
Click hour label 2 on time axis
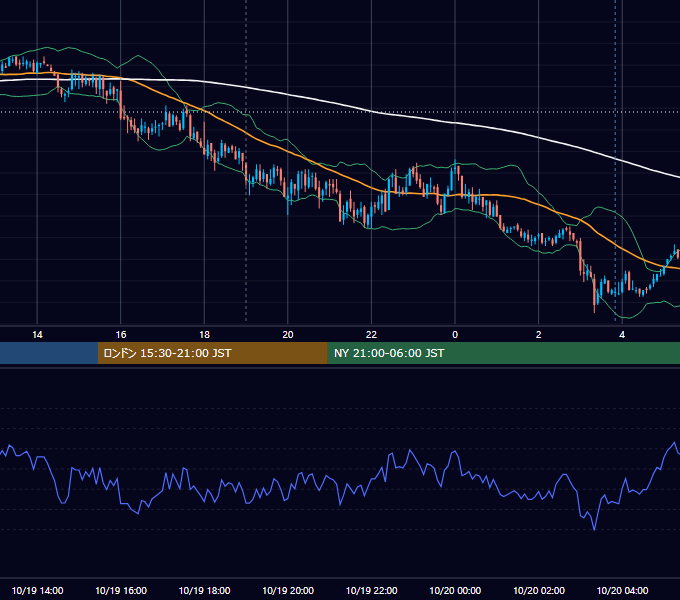(x=538, y=335)
